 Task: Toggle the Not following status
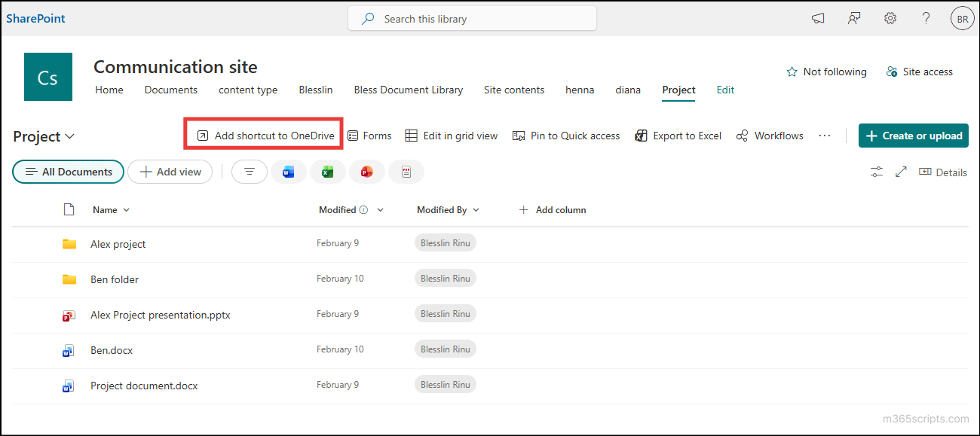tap(826, 72)
